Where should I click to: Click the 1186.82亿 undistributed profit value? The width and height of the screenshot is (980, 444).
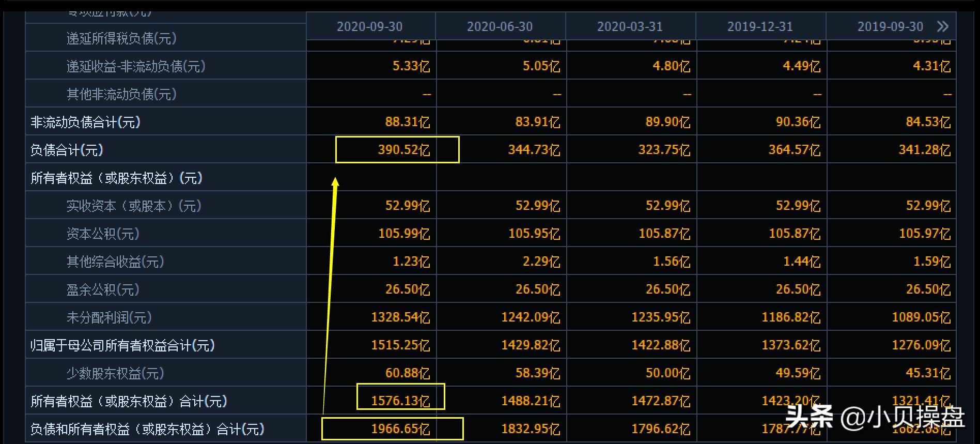click(x=791, y=317)
